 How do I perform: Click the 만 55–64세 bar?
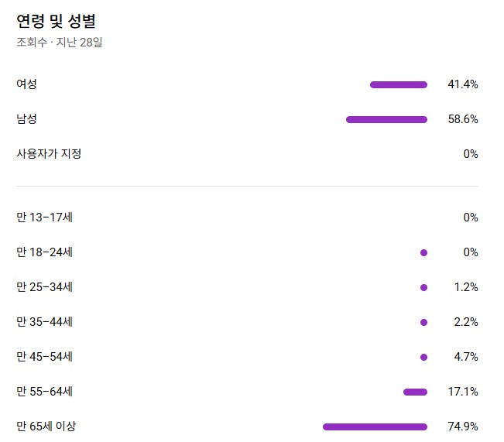click(415, 392)
